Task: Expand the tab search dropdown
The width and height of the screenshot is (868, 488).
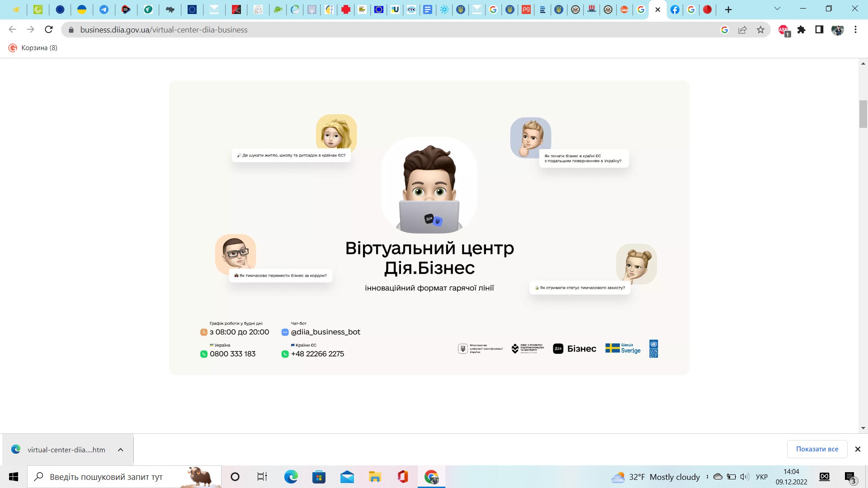Action: click(x=777, y=9)
